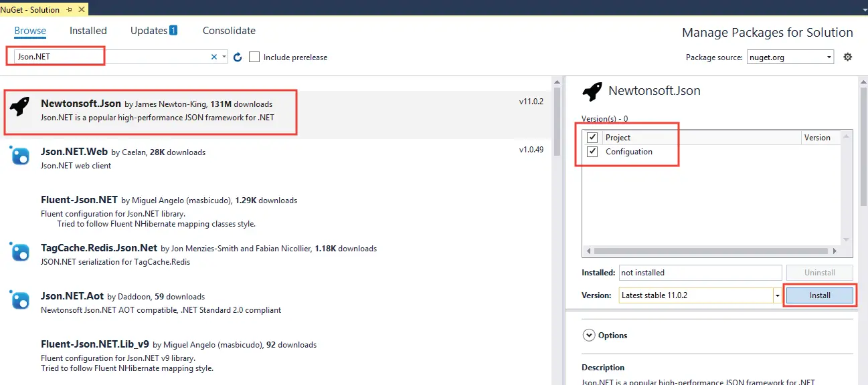Click Install button
This screenshot has height=385, width=868.
(x=820, y=295)
